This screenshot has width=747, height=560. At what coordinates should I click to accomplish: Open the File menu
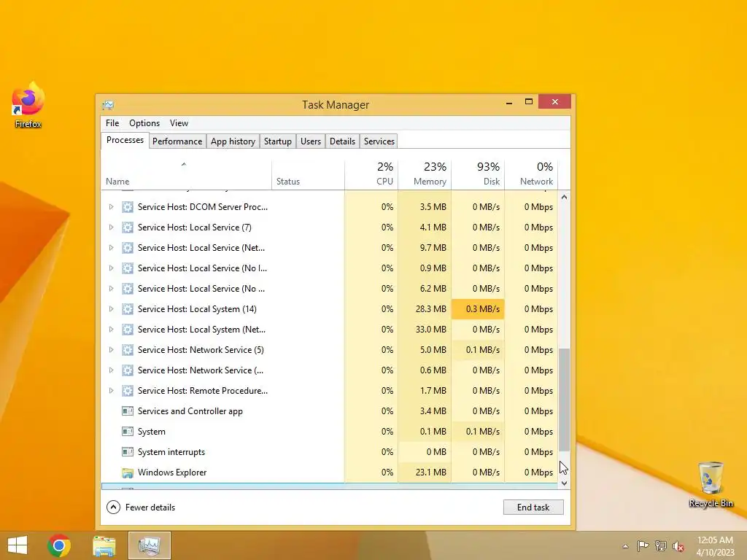pos(112,123)
